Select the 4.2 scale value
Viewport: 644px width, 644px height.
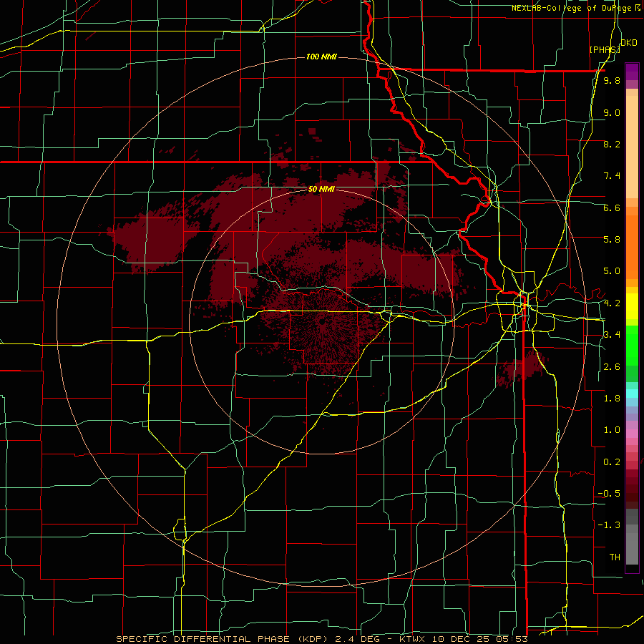tap(612, 303)
